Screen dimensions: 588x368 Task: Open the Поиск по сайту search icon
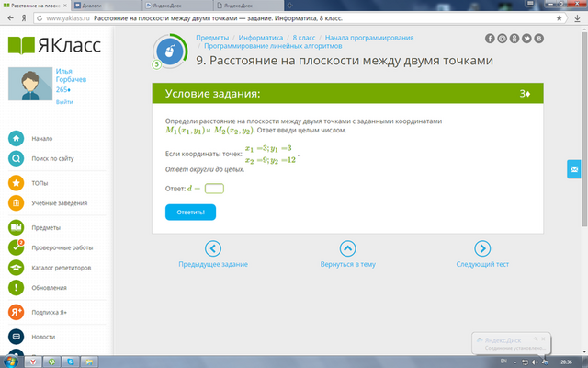tap(17, 158)
